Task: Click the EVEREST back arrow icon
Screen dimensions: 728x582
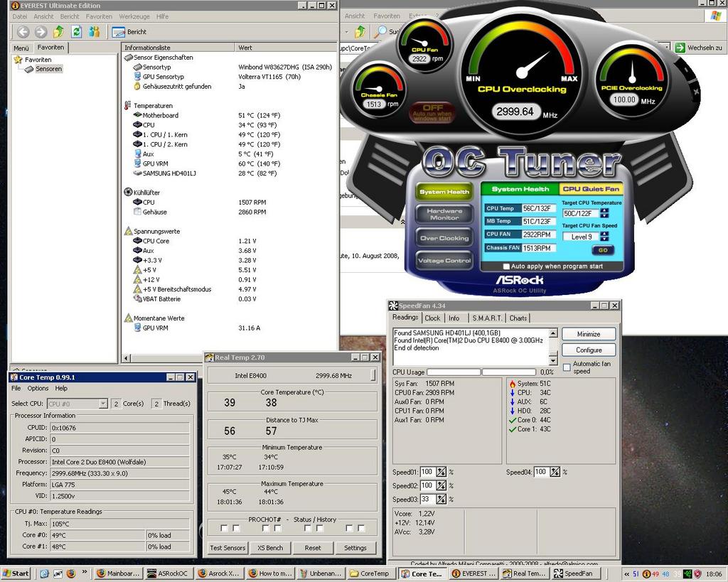Action: tap(23, 32)
